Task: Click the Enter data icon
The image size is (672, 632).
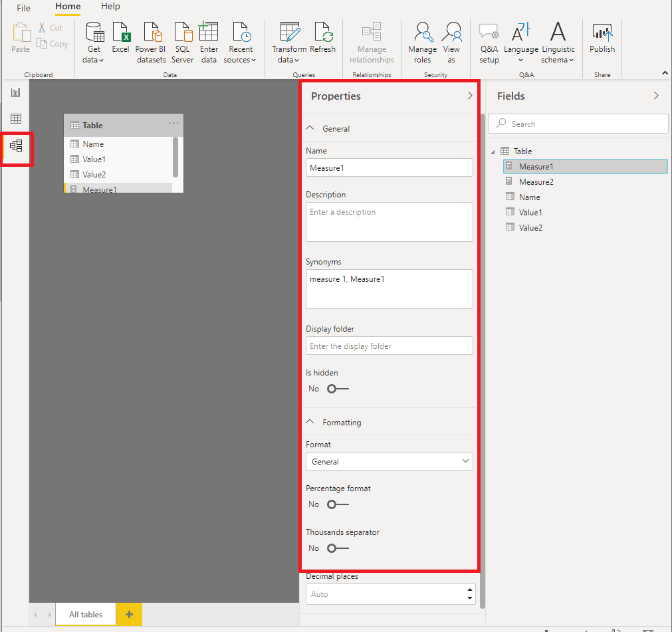Action: [x=209, y=32]
